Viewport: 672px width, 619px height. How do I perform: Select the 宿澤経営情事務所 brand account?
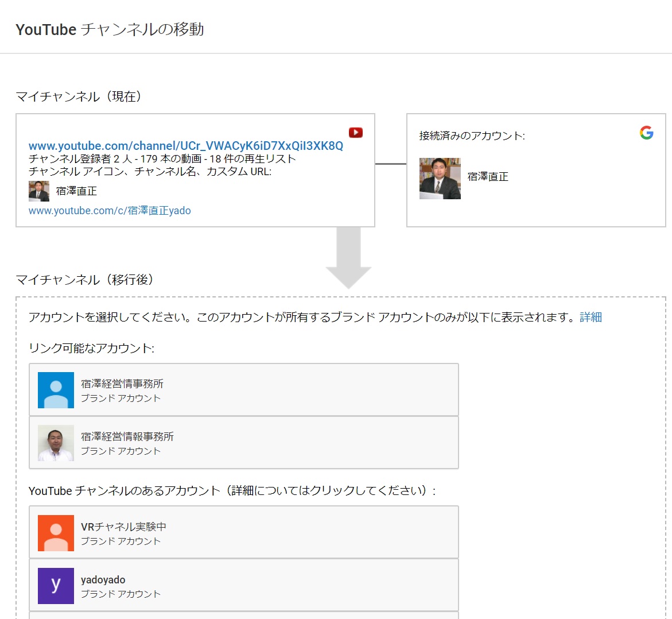click(x=244, y=390)
